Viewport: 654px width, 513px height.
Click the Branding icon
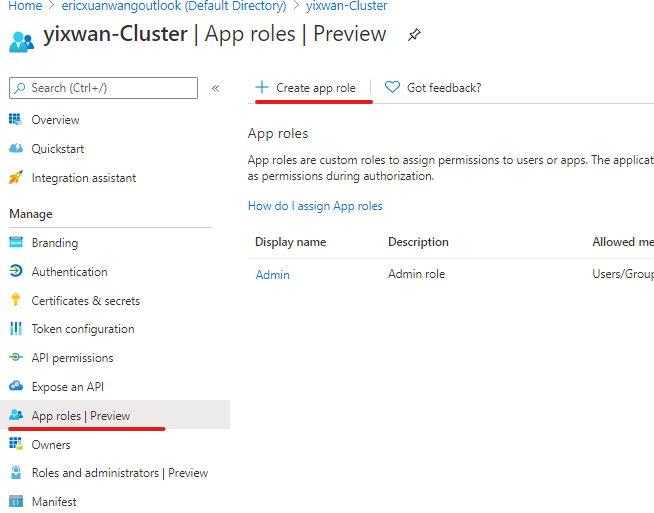tap(16, 242)
